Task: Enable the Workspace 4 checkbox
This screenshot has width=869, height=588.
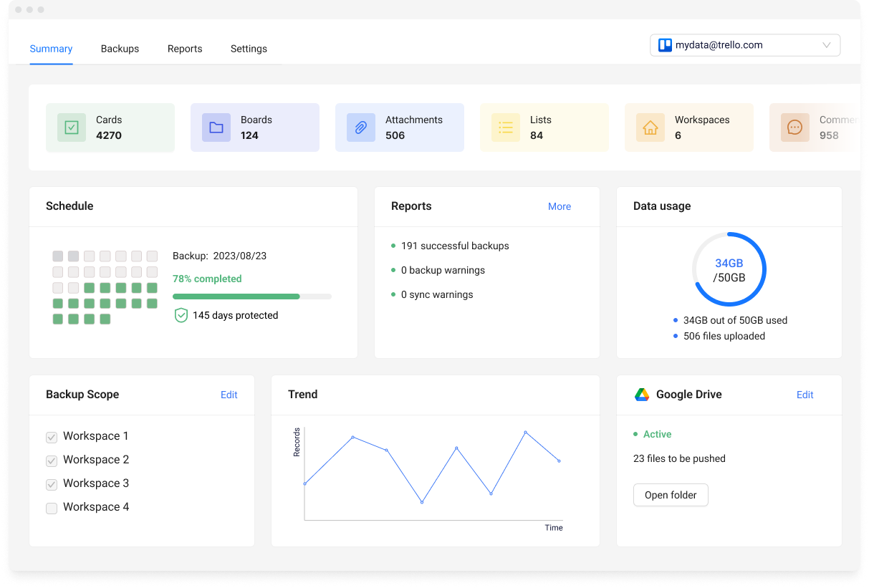Action: pos(52,508)
